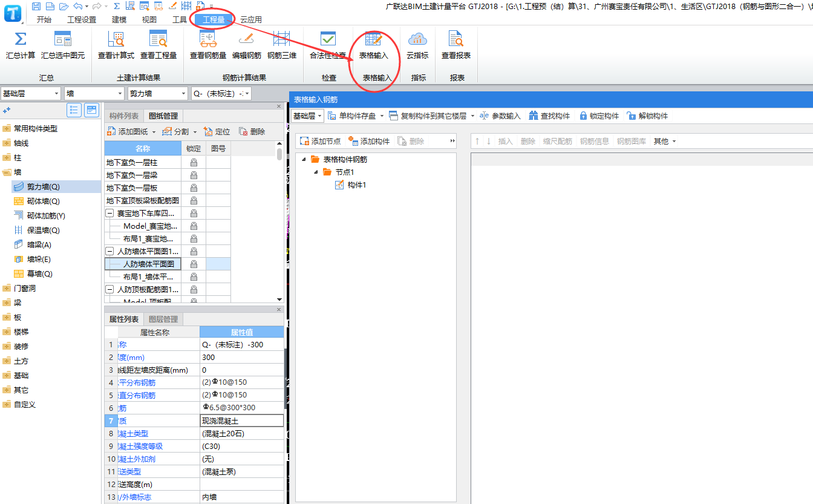Click the 内墙 property value
Screen dimensions: 813x504
point(241,497)
